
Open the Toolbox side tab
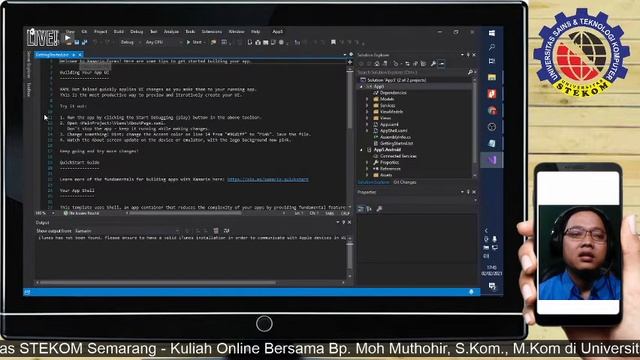pos(29,89)
